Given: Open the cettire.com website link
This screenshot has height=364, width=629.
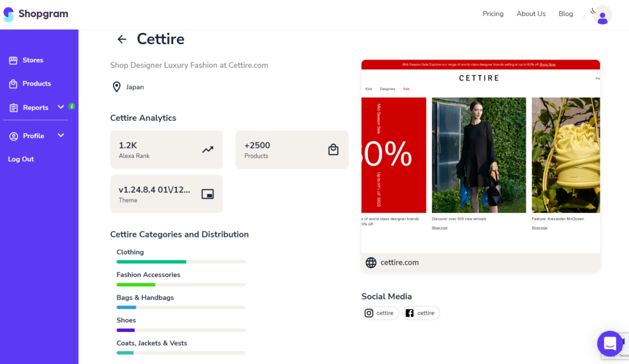Looking at the screenshot, I should click(399, 263).
